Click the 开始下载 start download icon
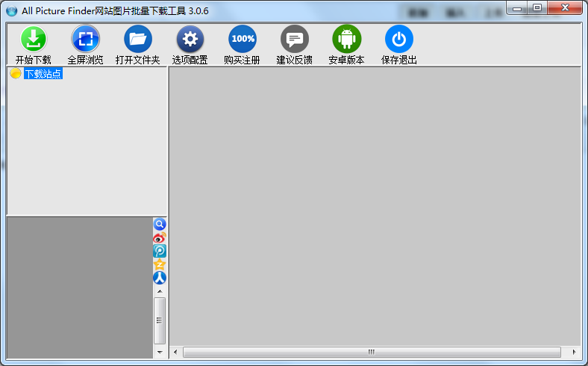Screen dimensions: 588x366 pos(34,39)
